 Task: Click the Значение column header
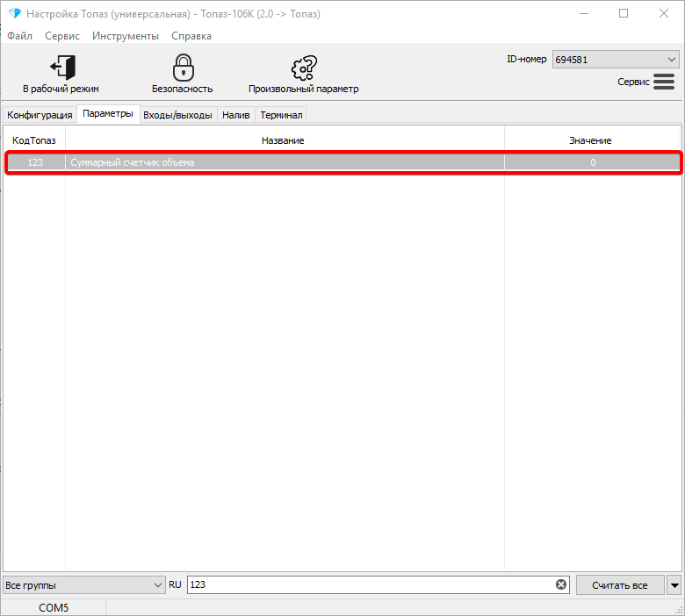pos(592,140)
